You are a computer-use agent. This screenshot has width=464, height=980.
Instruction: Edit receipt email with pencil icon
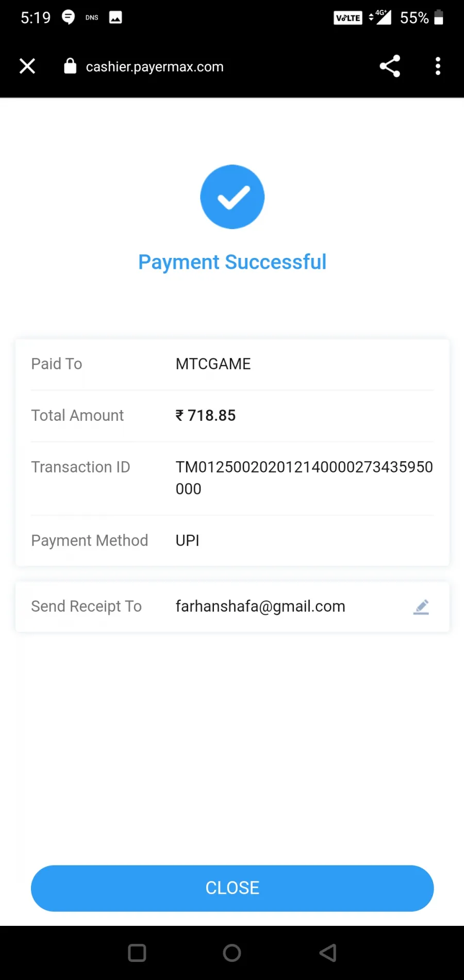click(x=421, y=607)
